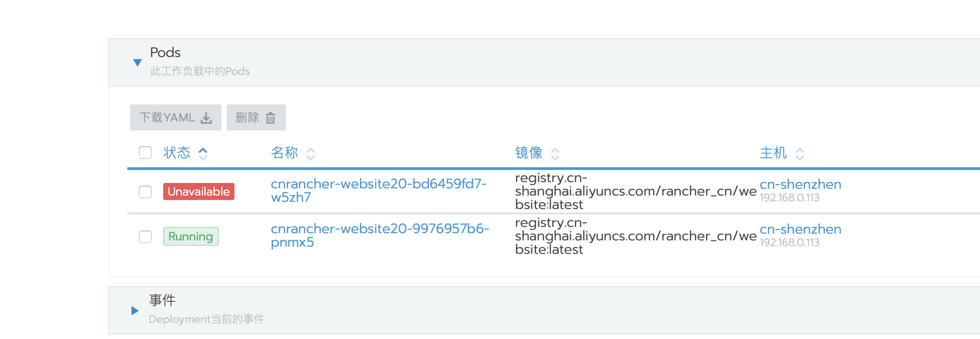Viewport: 980px width, 339px height.
Task: Click the 下载YAML download button
Action: pos(176,117)
